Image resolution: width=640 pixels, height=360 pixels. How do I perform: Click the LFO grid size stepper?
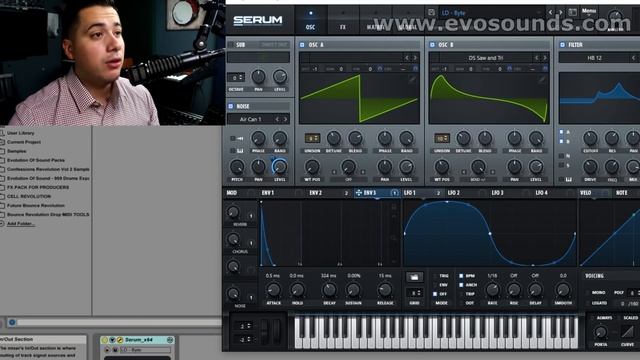[x=414, y=293]
